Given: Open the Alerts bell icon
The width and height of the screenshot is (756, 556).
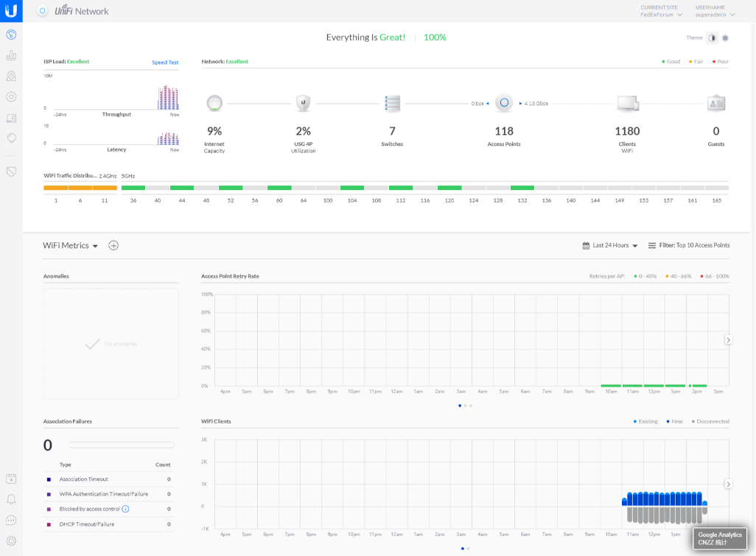Looking at the screenshot, I should pyautogui.click(x=11, y=499).
